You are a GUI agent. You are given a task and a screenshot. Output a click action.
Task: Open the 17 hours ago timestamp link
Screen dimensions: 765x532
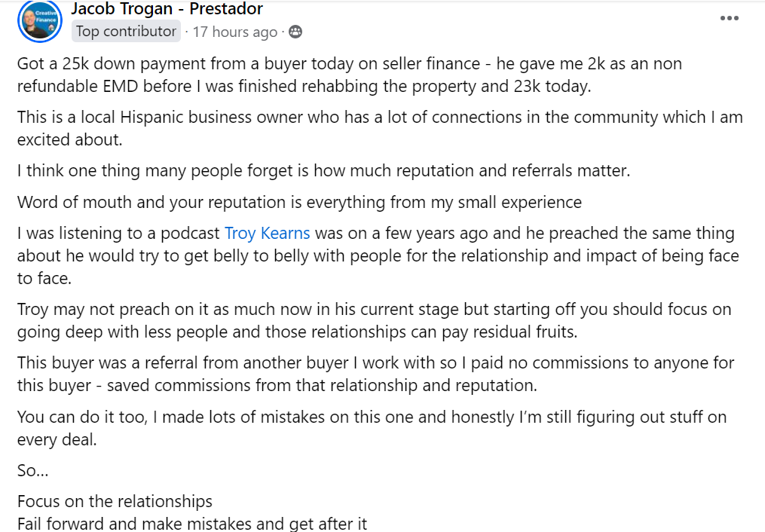234,32
